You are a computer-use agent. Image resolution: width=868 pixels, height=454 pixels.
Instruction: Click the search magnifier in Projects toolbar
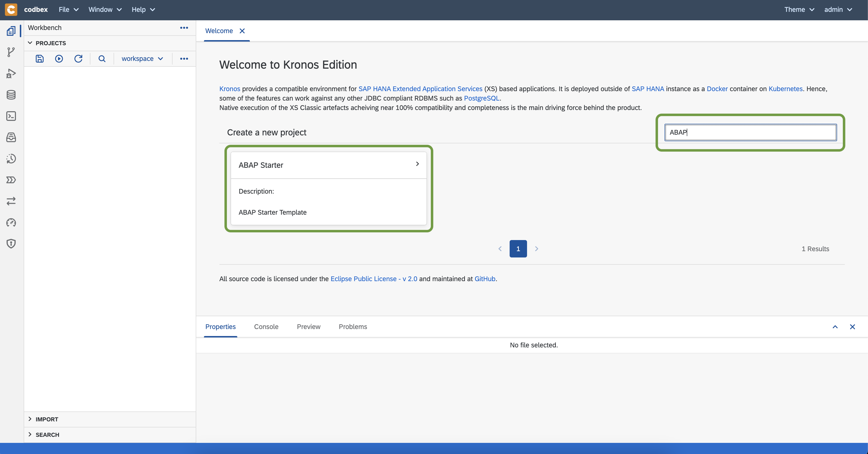(102, 59)
